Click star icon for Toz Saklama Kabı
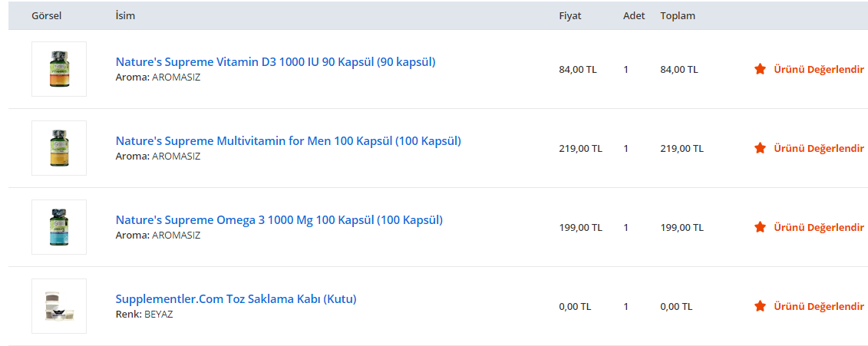Screen dimensions: 868x346 coord(760,306)
